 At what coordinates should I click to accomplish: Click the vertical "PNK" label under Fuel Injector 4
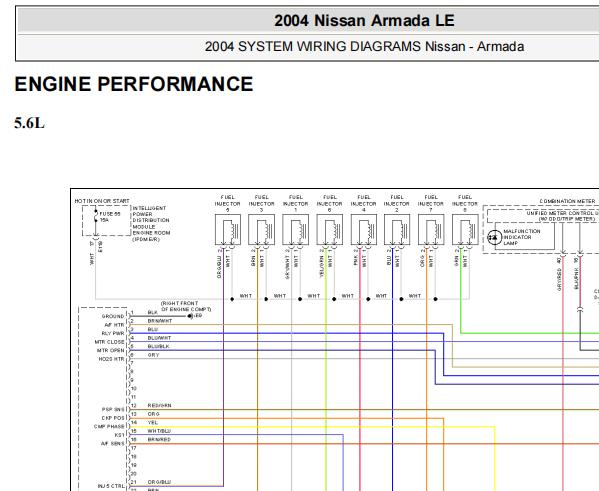pos(356,261)
